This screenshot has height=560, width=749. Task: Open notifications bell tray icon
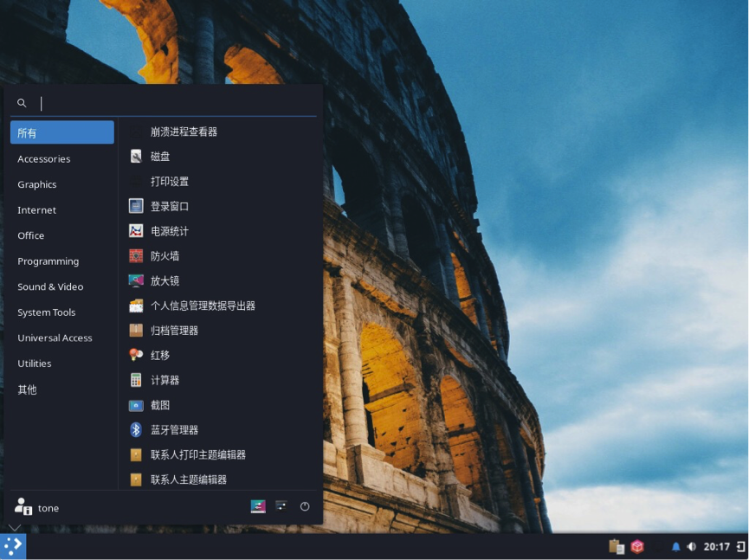(676, 547)
